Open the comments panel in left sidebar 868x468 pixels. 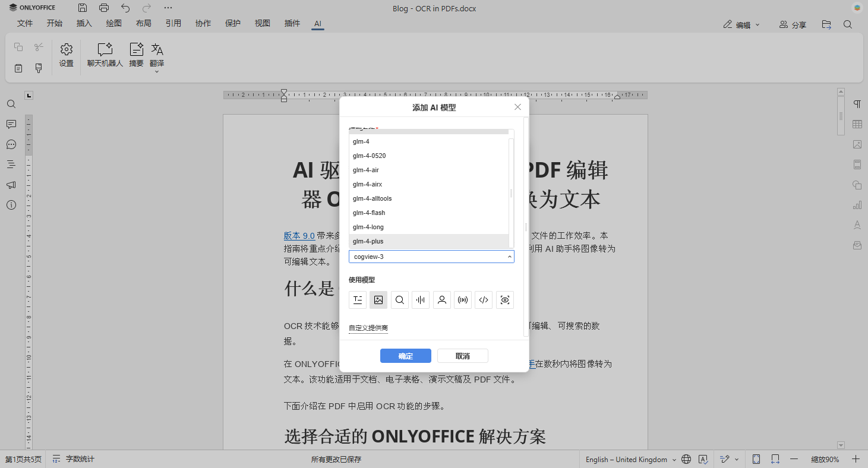11,124
